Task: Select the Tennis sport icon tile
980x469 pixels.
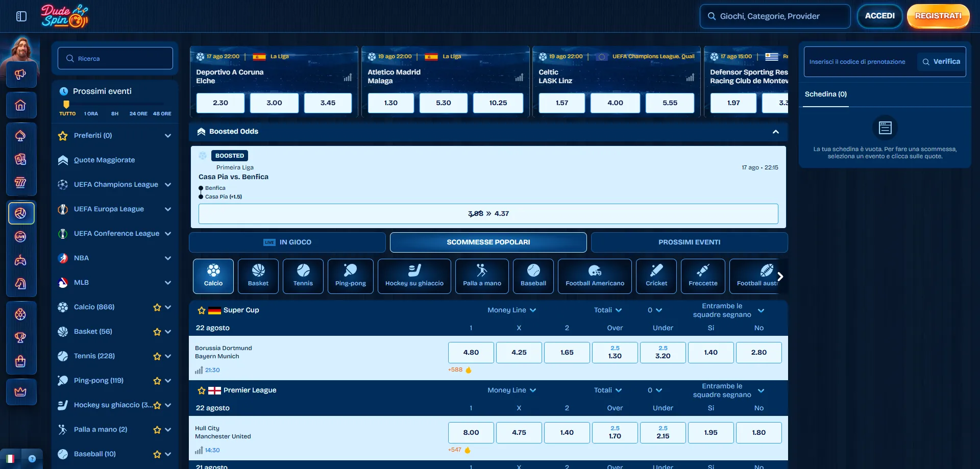Action: [x=303, y=276]
